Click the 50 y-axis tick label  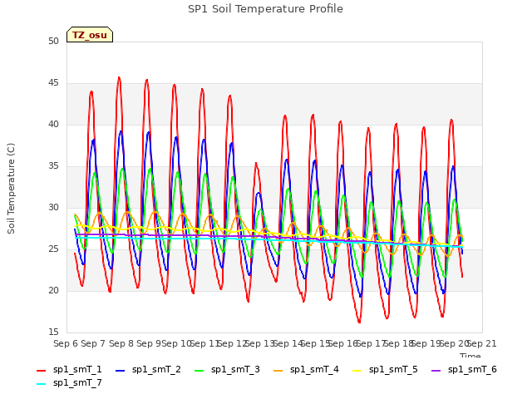coord(53,41)
